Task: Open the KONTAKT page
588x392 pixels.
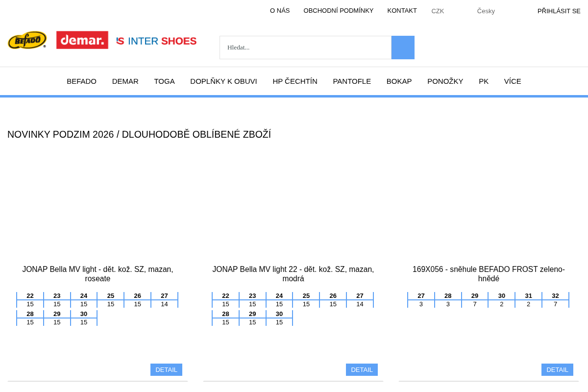Action: coord(402,11)
